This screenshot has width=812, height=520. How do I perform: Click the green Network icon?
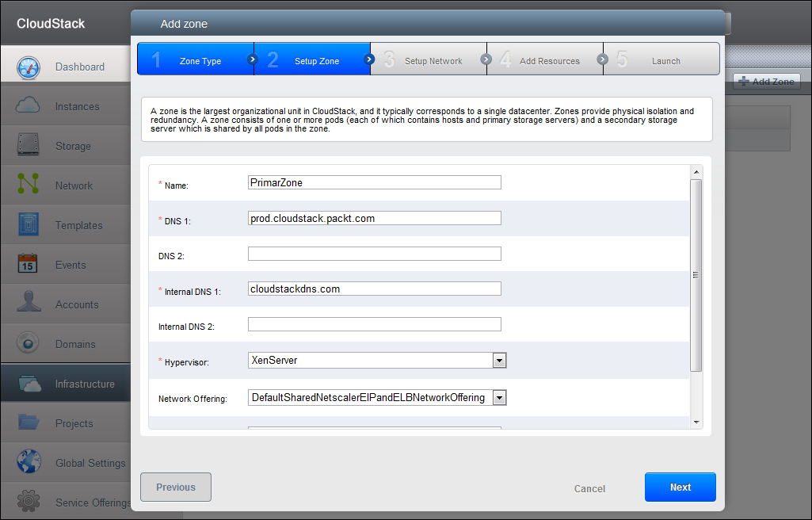point(29,185)
